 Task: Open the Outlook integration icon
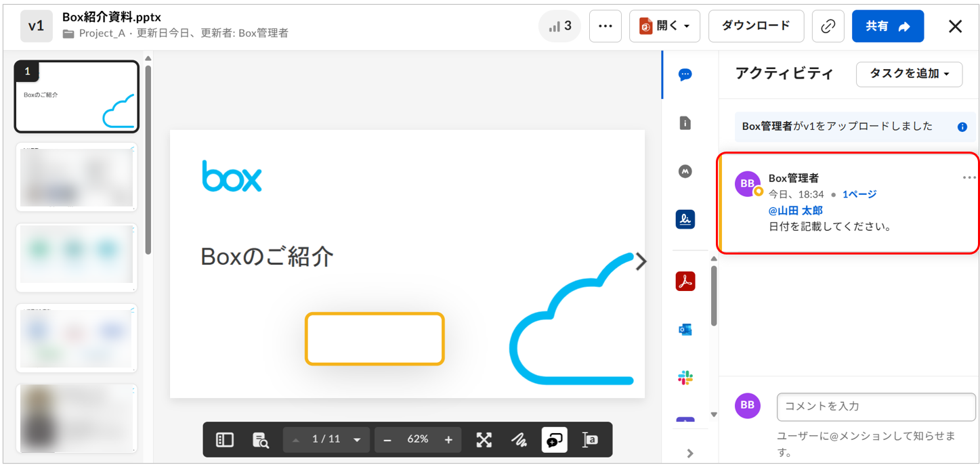click(685, 330)
